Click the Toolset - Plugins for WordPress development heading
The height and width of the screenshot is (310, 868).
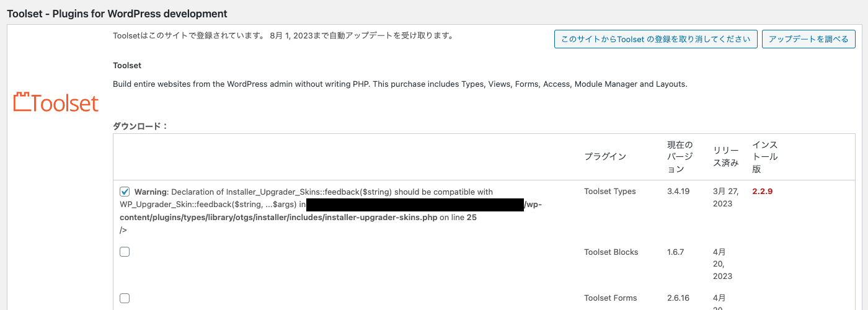[117, 13]
